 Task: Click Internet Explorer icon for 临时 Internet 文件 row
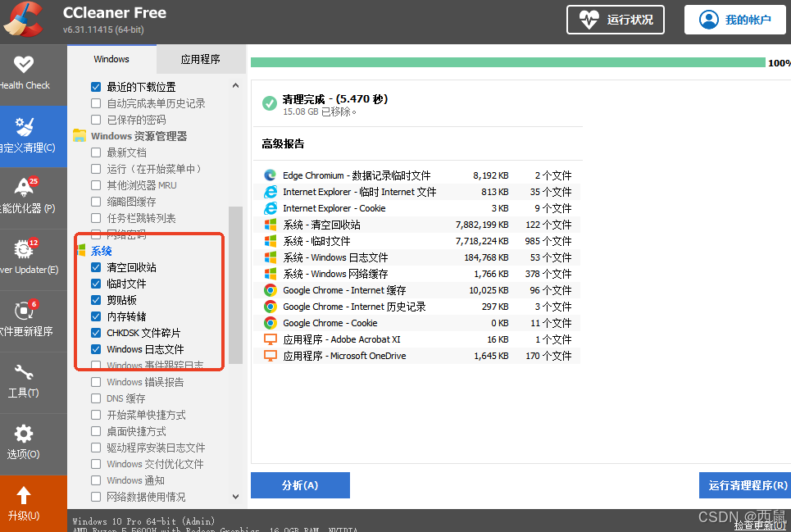270,192
